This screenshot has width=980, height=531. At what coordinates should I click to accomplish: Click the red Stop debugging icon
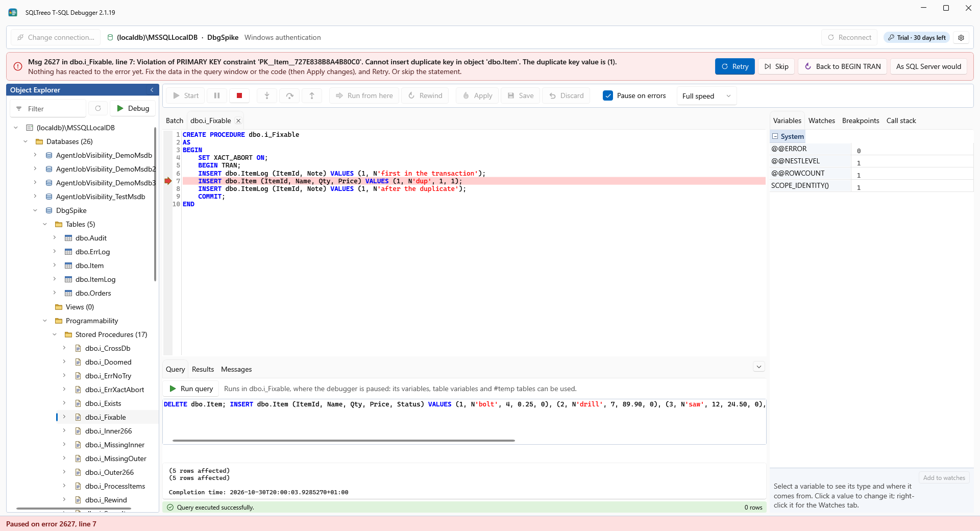[239, 95]
